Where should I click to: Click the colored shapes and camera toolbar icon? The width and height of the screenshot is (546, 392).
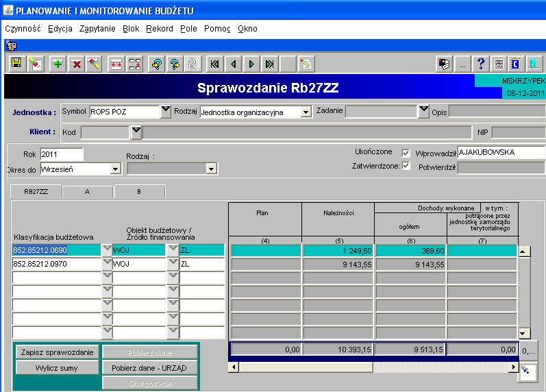click(444, 64)
